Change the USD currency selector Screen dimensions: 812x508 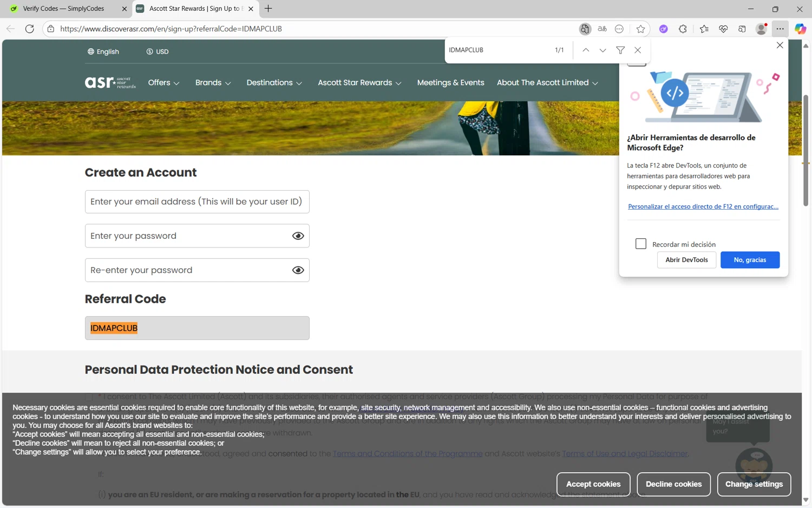[x=158, y=51]
